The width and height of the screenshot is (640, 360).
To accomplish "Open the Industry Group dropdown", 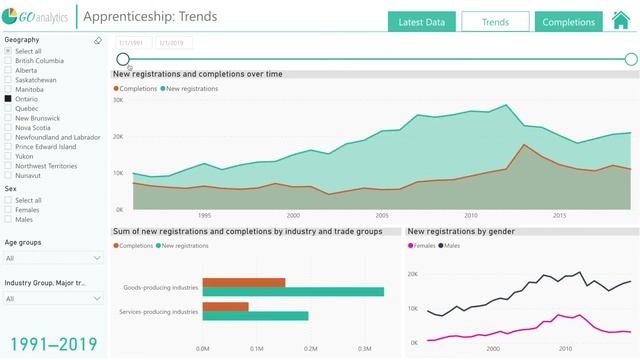I will 53,298.
